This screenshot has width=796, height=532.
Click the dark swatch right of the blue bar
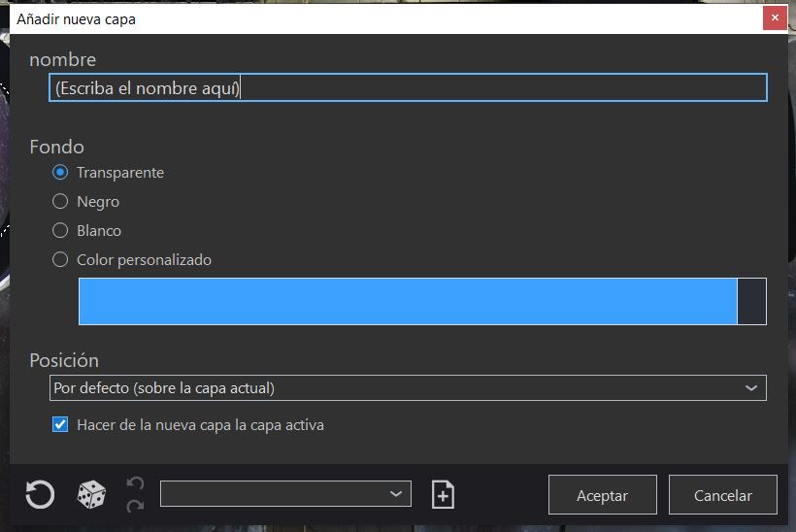pos(752,301)
